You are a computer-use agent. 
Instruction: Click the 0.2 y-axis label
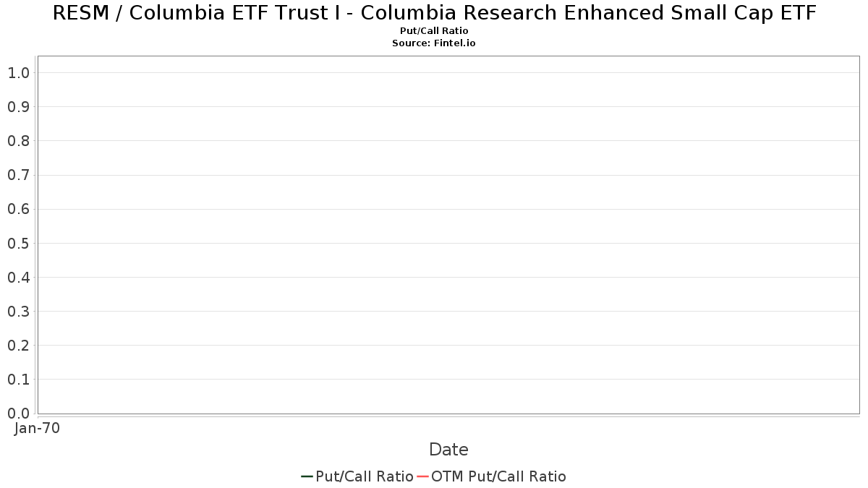(19, 346)
